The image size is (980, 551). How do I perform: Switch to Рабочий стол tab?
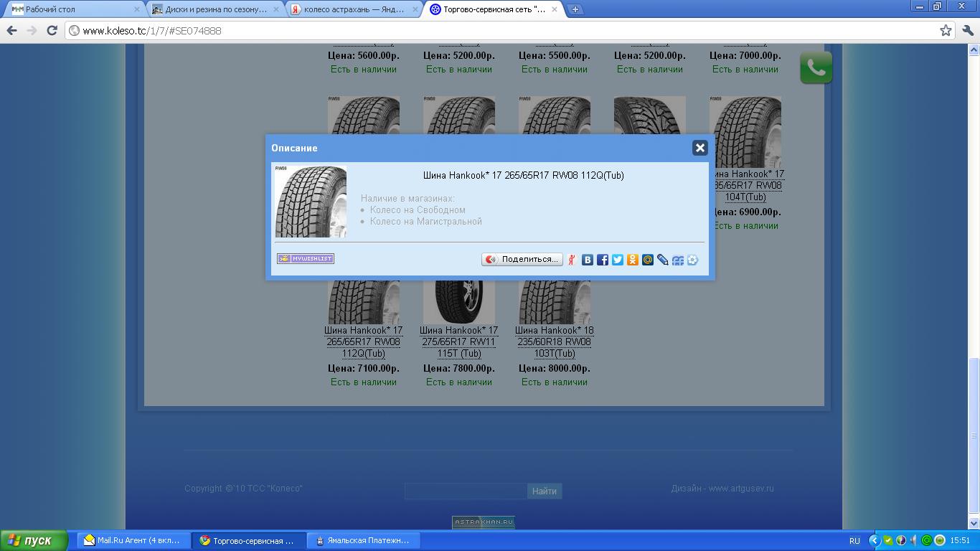click(73, 9)
